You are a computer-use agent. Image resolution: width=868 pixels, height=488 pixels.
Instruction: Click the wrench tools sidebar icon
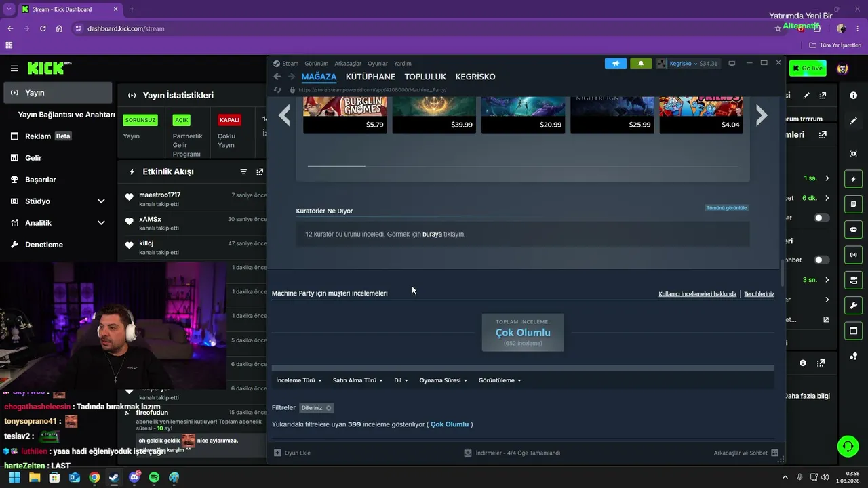tap(853, 305)
